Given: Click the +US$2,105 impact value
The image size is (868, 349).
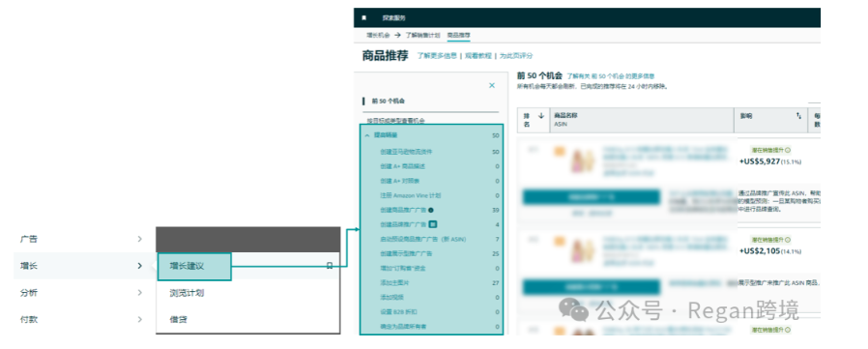Looking at the screenshot, I should tap(760, 251).
